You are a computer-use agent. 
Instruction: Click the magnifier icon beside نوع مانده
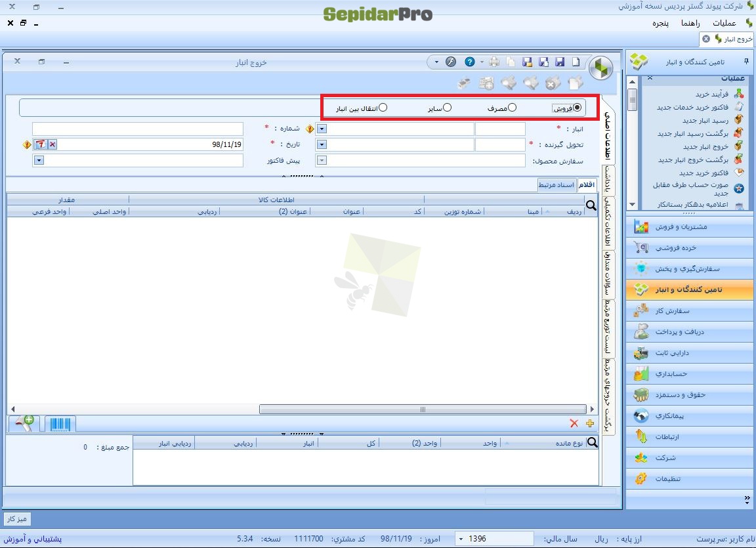point(593,442)
